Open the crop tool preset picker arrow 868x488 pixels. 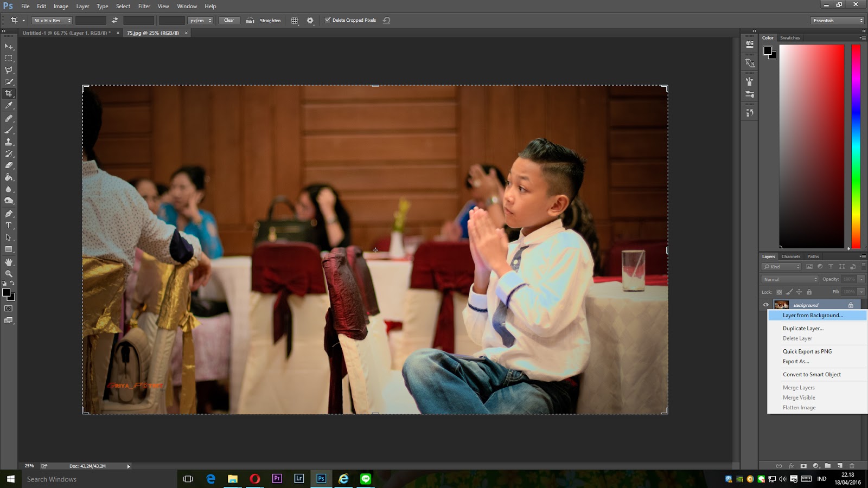pos(23,21)
